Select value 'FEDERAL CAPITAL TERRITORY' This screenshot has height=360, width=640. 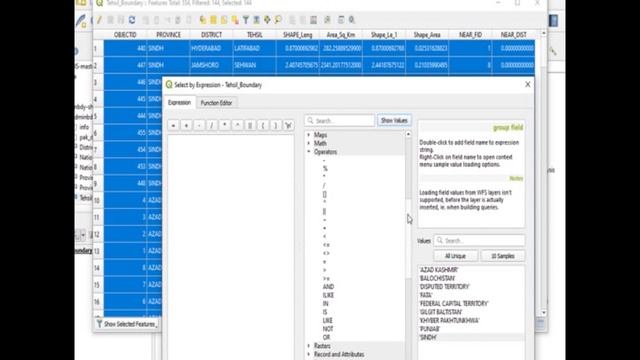click(x=453, y=304)
